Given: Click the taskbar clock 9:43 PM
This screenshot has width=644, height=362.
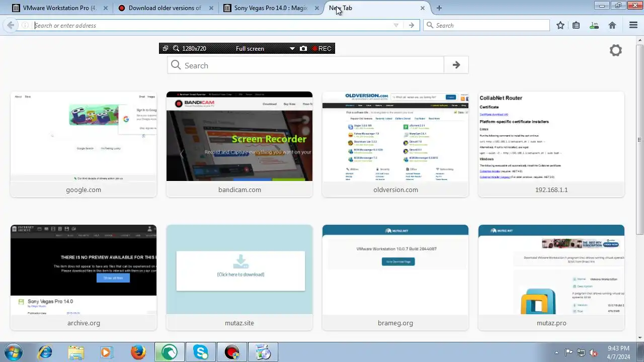Looking at the screenshot, I should pos(618,348).
